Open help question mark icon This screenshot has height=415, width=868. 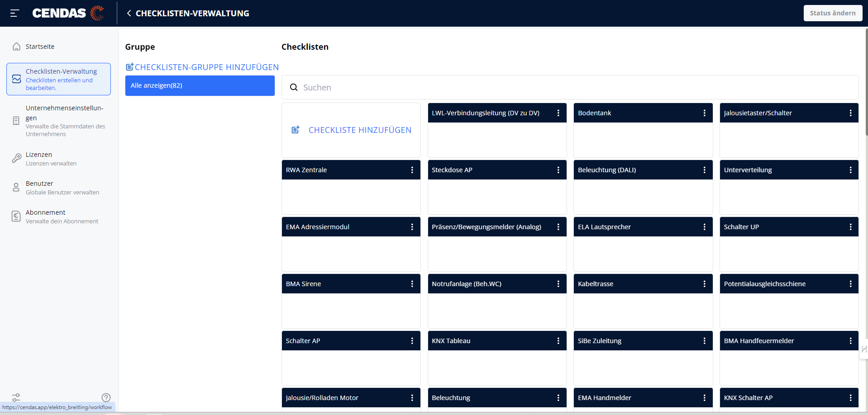[x=106, y=397]
